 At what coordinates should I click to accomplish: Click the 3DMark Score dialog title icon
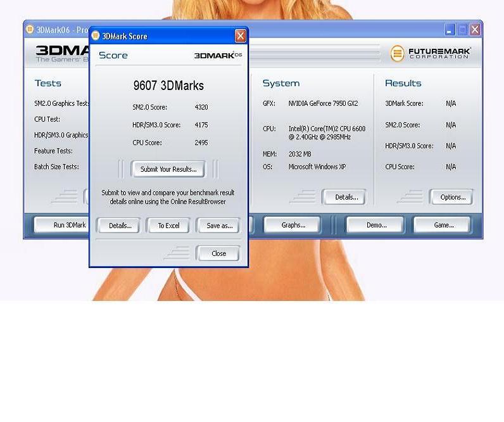point(96,35)
